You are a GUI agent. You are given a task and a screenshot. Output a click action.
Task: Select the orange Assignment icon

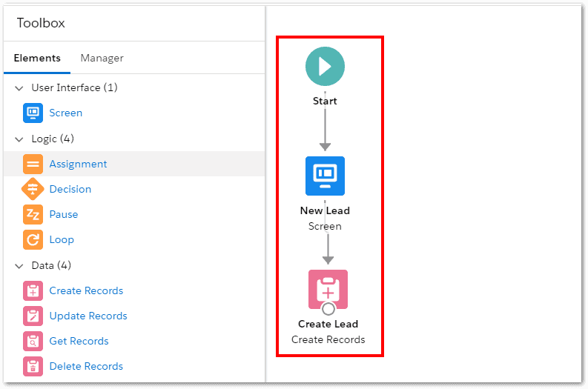point(33,164)
